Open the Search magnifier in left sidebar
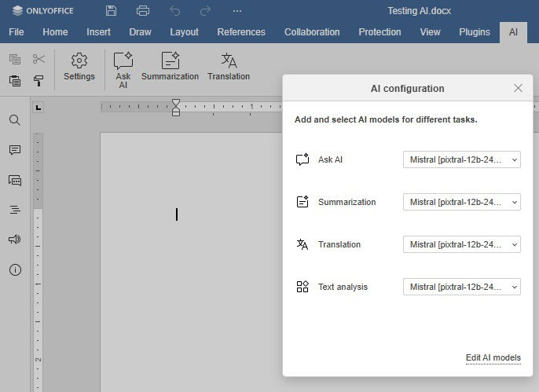This screenshot has width=539, height=392. [15, 120]
